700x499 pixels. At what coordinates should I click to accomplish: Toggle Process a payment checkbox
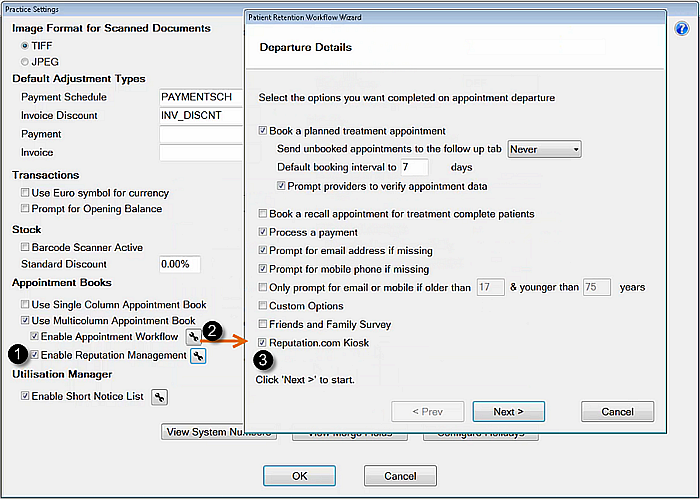pos(263,232)
